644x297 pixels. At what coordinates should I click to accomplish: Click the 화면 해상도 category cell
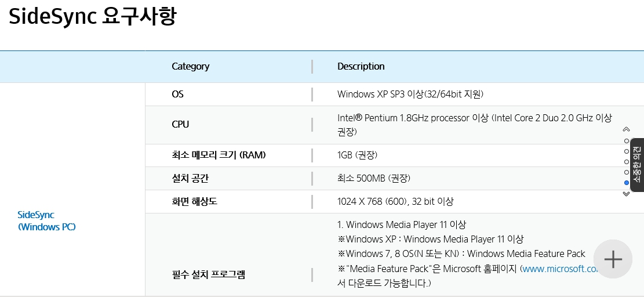click(x=194, y=201)
